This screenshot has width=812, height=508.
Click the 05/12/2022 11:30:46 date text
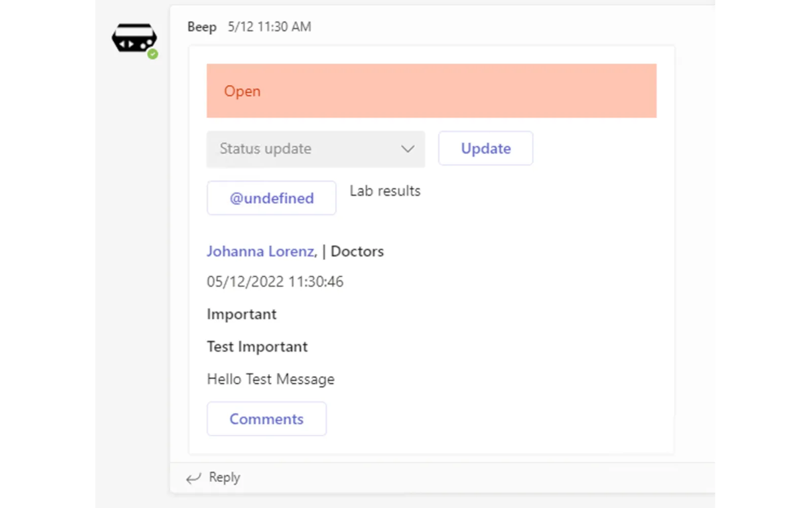click(x=275, y=281)
